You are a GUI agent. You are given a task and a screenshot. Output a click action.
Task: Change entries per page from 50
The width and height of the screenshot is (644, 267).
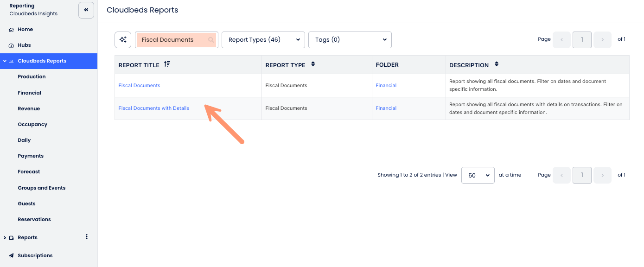478,175
